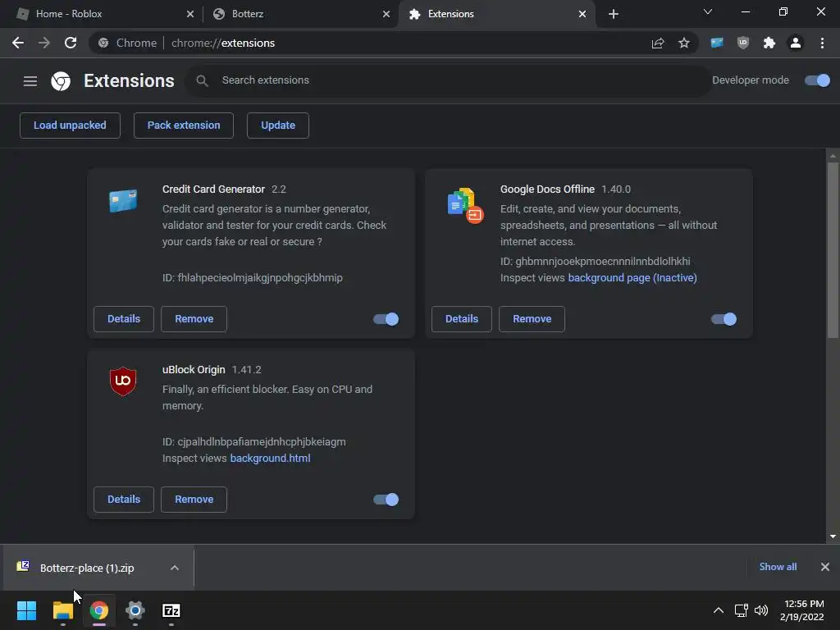Screen dimensions: 840x630
Task: Open Settings gear app in taskbar
Action: click(x=135, y=610)
